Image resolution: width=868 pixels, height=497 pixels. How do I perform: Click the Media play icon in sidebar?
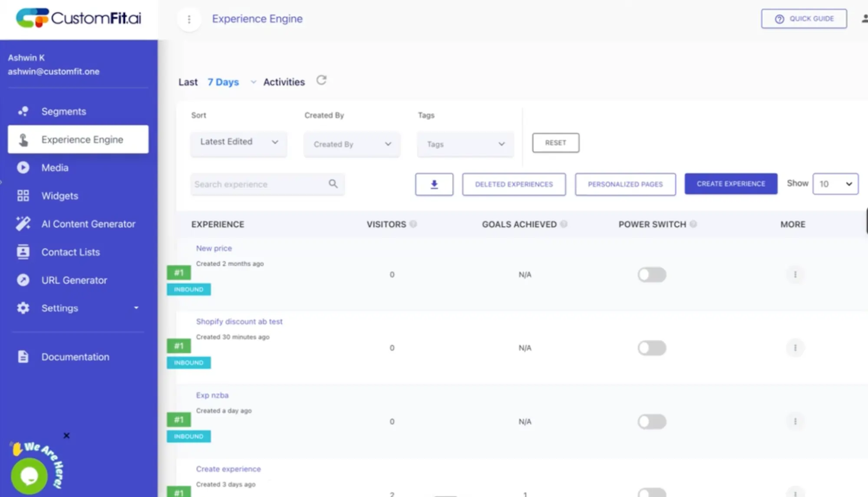click(23, 168)
